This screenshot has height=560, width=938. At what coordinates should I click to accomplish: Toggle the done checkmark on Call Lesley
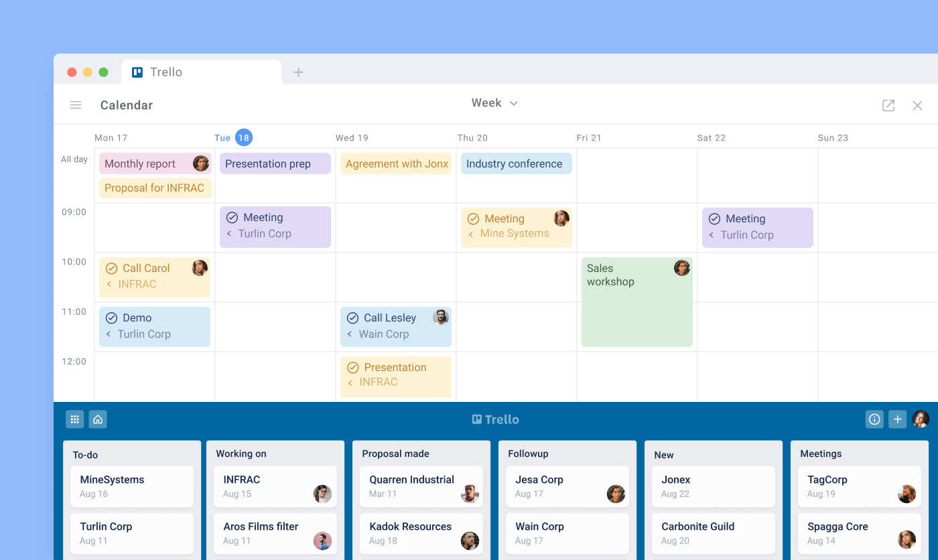point(353,318)
